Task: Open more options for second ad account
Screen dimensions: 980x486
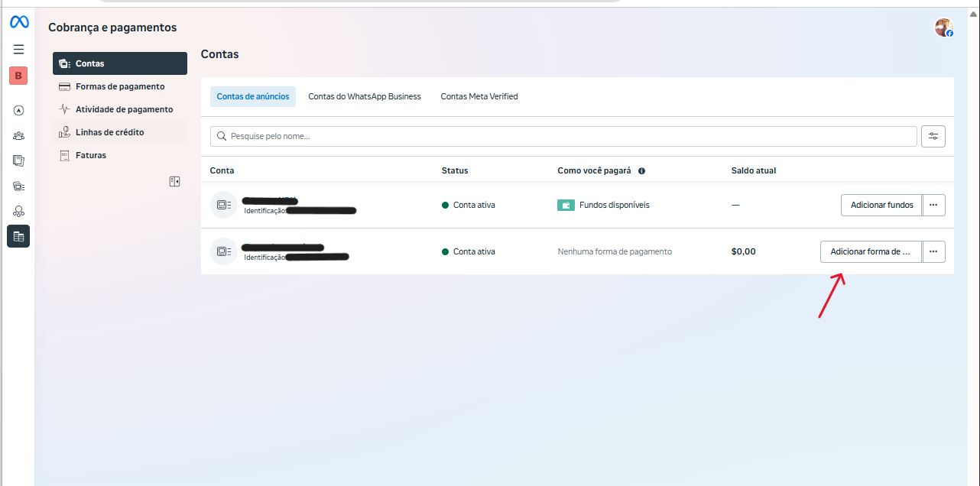Action: click(x=933, y=251)
